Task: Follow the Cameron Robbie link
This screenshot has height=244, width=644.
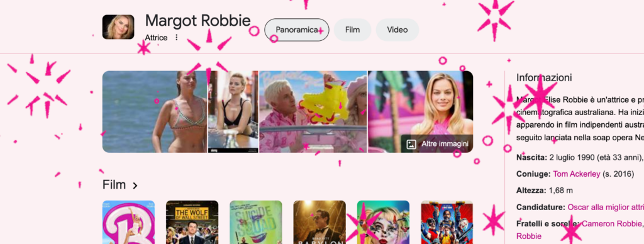Action: coord(612,224)
